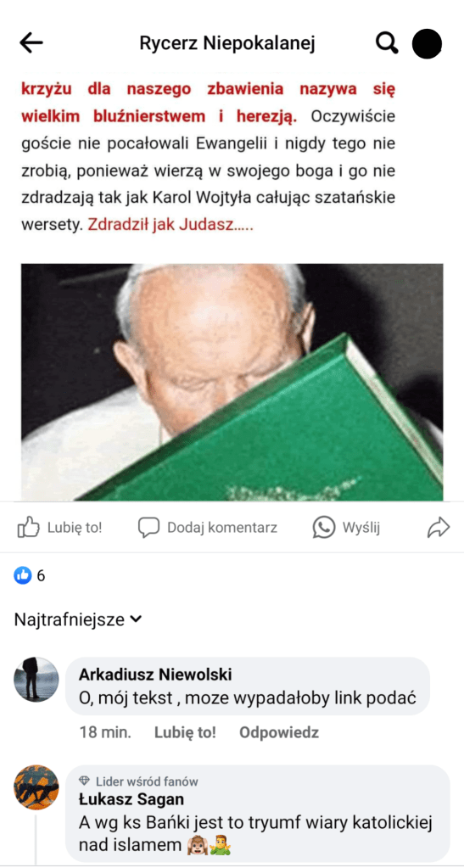Tap the back arrow icon
464x868 pixels.
[x=31, y=43]
